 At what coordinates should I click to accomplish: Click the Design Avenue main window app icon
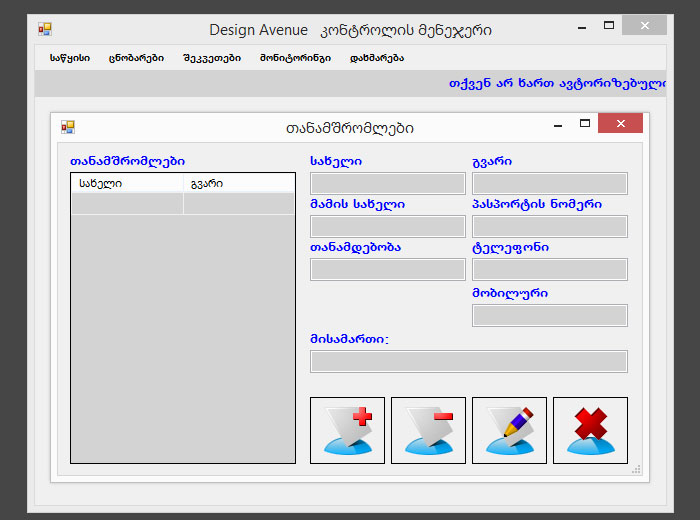coord(45,29)
